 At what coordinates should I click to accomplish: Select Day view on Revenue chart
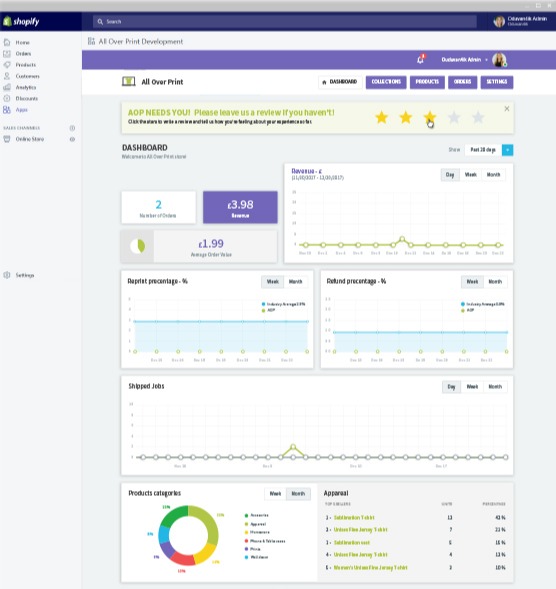coord(450,175)
